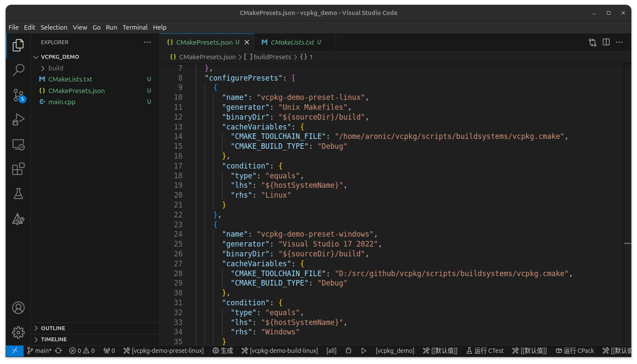Open the File menu
Screen dimensions: 637x364
[x=14, y=27]
